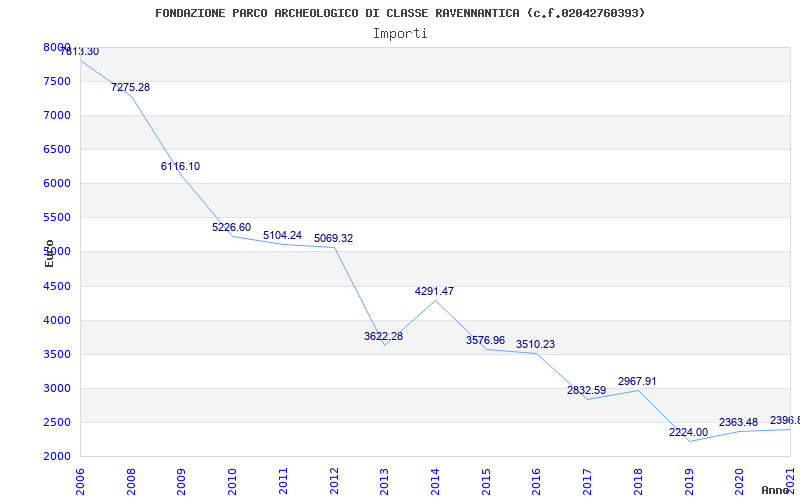Click x-axis year 2013

tap(385, 482)
